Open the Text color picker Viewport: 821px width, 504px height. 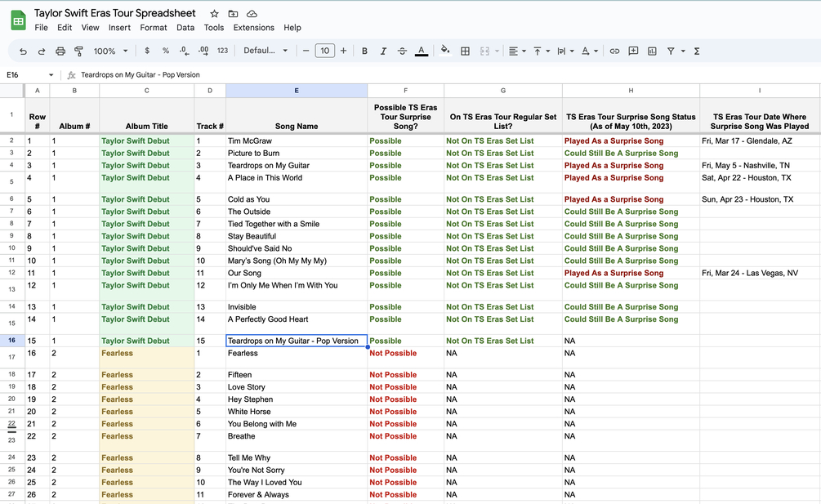click(422, 51)
